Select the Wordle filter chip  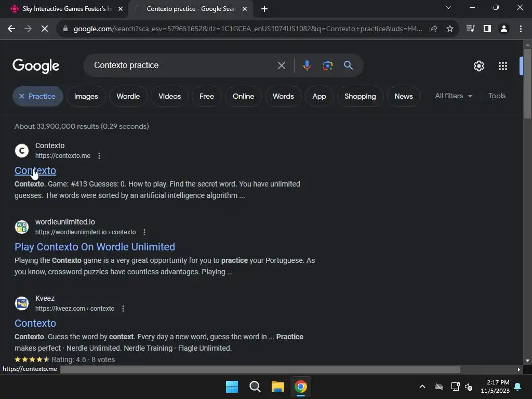128,96
